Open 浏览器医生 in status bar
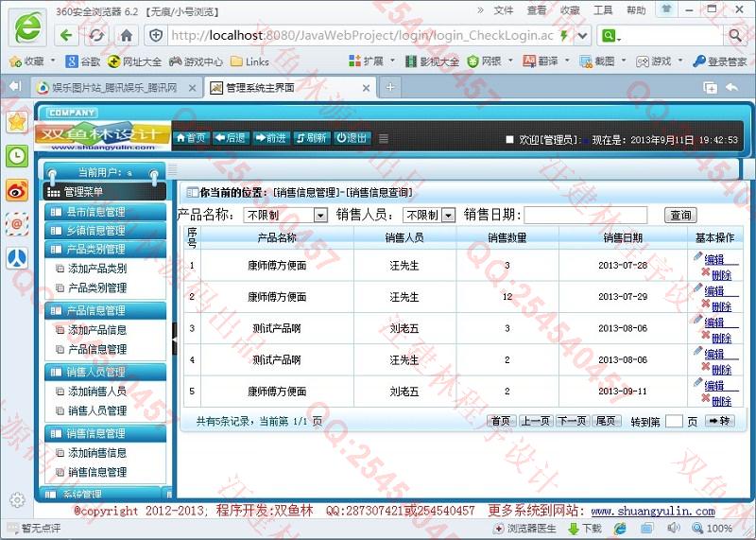The image size is (756, 540). 525,529
